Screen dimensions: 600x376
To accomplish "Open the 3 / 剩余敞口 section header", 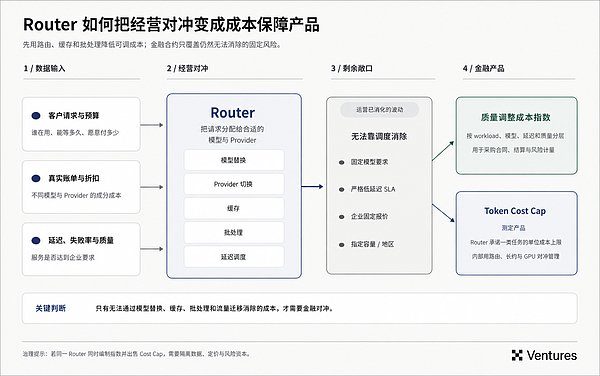I will [x=352, y=68].
